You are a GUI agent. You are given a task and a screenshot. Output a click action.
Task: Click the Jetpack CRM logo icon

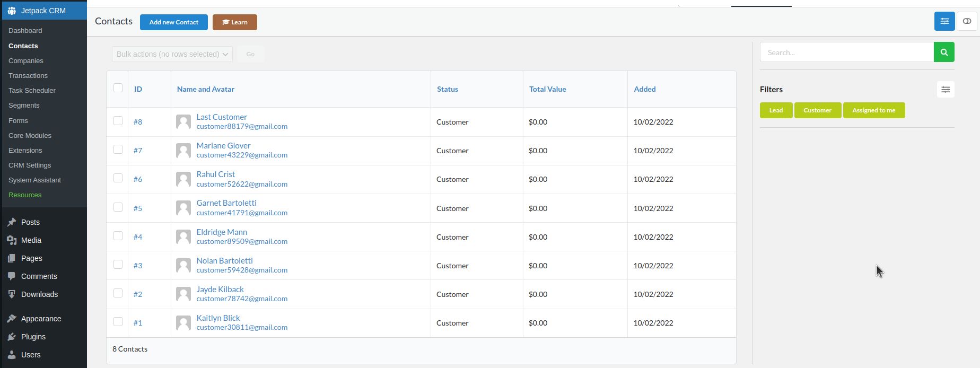12,11
